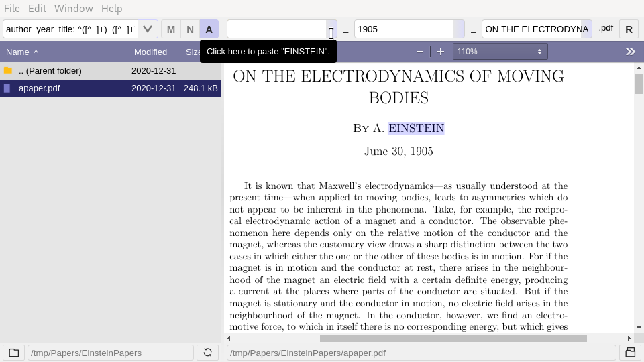Click the paste strip of the 1905 field
The image size is (644, 362).
tap(459, 29)
